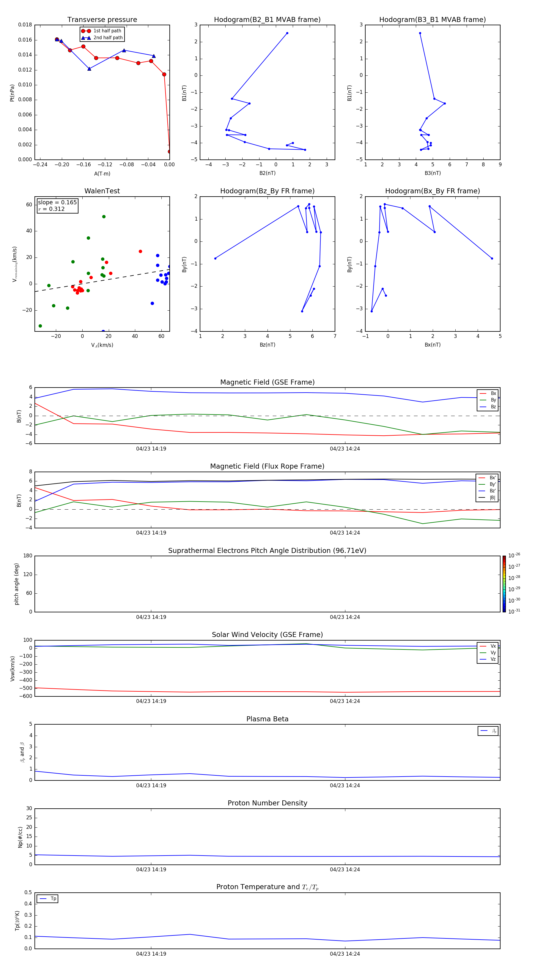Click the "V_A(km/s)" WalenTest x-axis label
535x980 pixels.
click(102, 345)
